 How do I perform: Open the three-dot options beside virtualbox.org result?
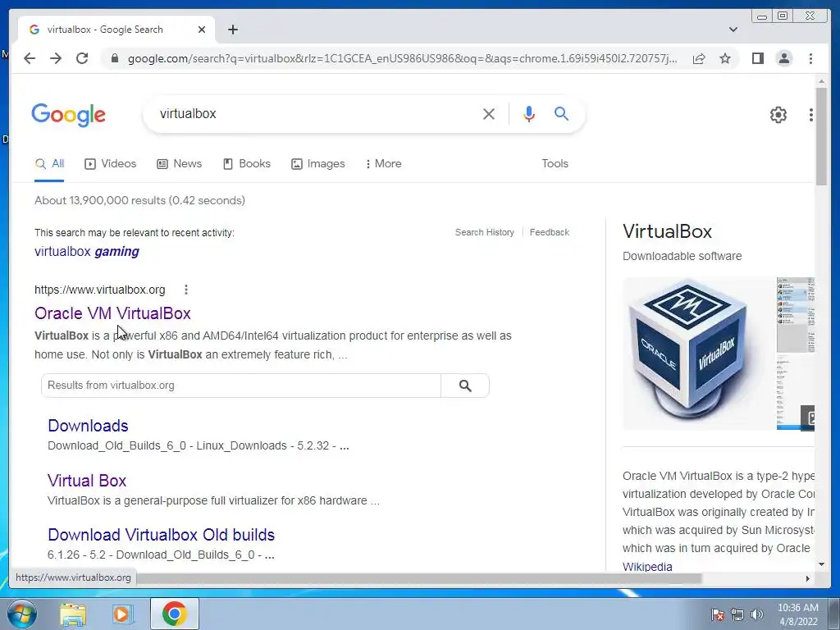(186, 290)
